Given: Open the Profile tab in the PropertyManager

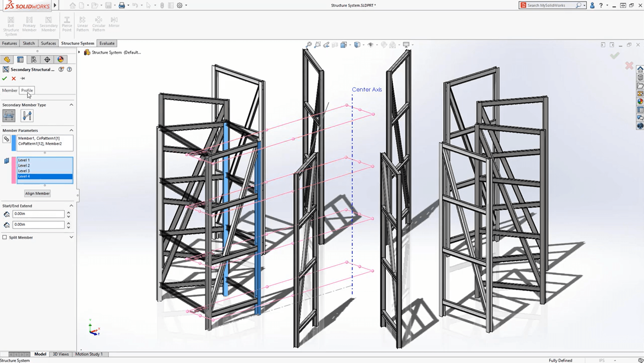Looking at the screenshot, I should click(27, 90).
